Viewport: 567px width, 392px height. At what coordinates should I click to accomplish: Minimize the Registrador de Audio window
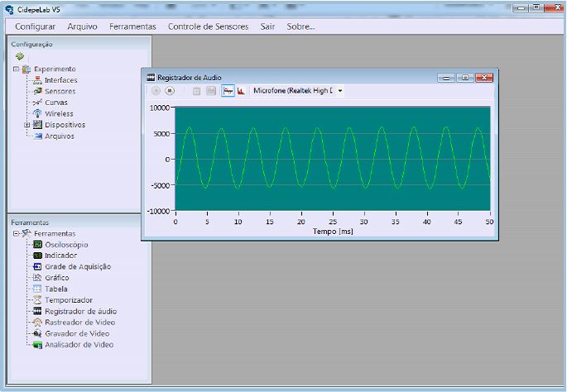tap(446, 78)
